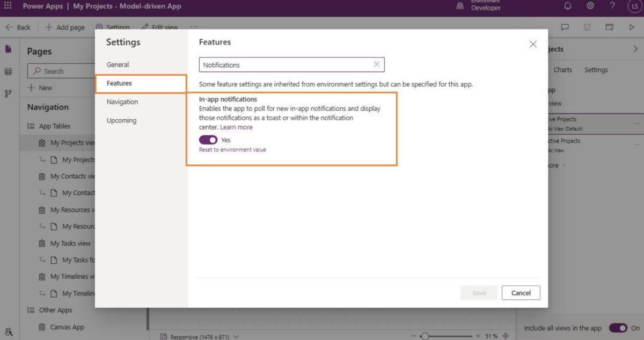Switch to the Settings tab in right pane
644x340 pixels.
click(x=596, y=70)
